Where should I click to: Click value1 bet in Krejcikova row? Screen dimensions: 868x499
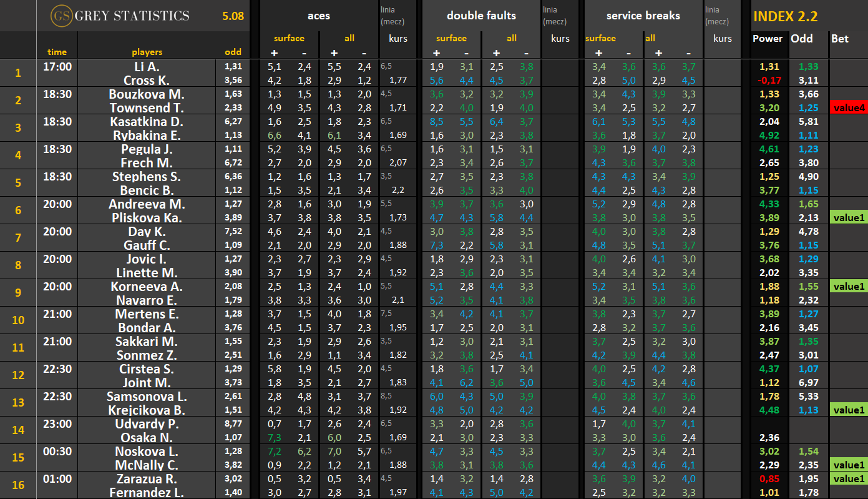[x=849, y=410]
